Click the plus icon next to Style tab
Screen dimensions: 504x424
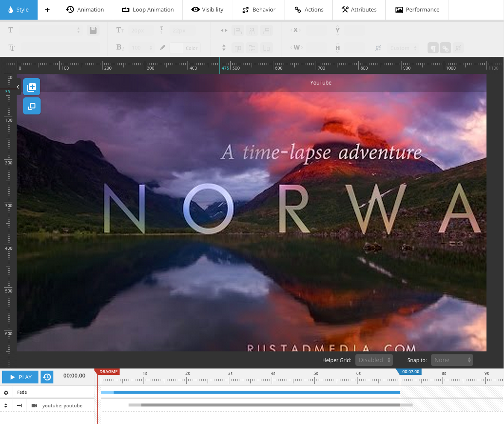(47, 10)
